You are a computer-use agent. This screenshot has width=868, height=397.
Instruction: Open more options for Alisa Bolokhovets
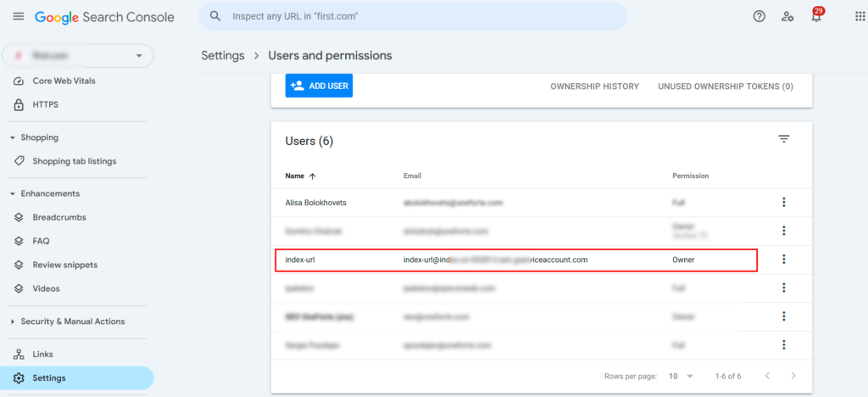pos(784,202)
